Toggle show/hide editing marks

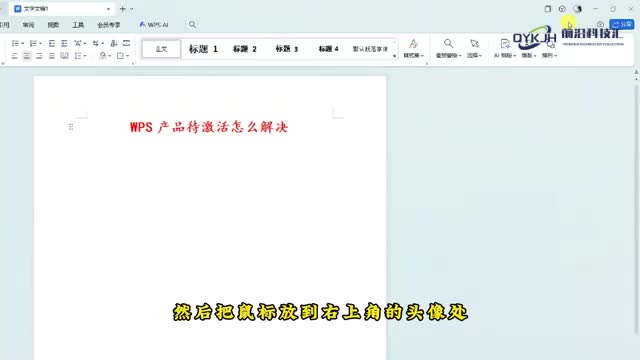point(96,43)
